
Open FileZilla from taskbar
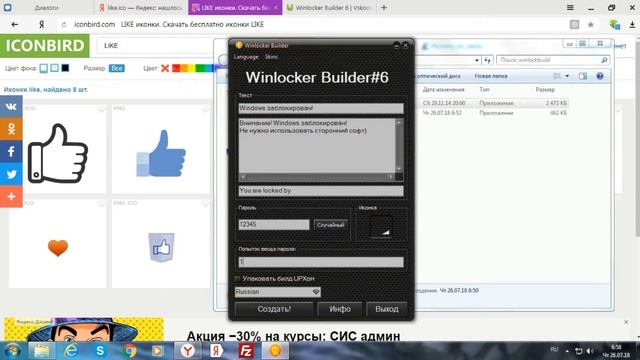[x=246, y=351]
